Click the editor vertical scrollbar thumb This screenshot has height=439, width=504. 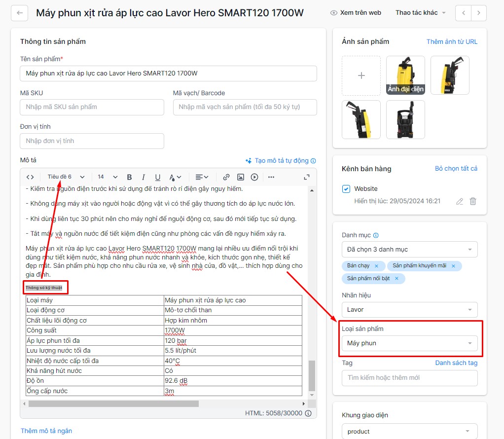[312, 376]
